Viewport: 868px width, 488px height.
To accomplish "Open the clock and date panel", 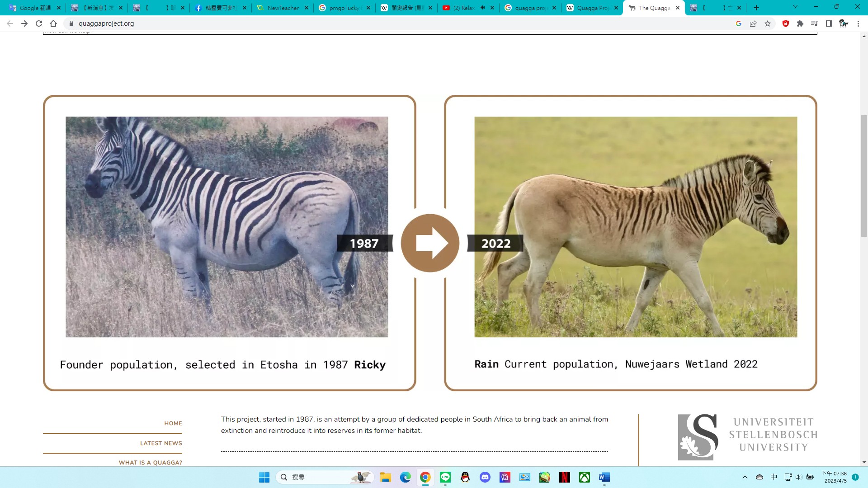I will click(x=835, y=477).
